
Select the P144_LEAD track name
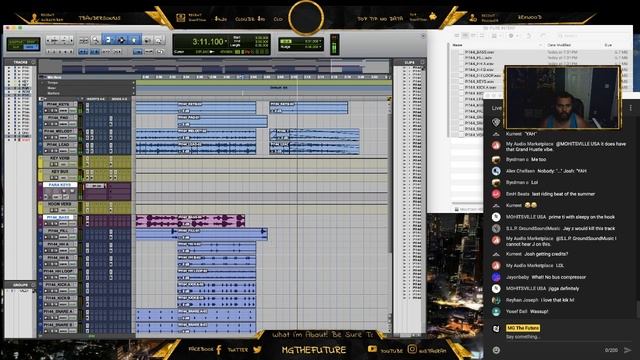58,144
